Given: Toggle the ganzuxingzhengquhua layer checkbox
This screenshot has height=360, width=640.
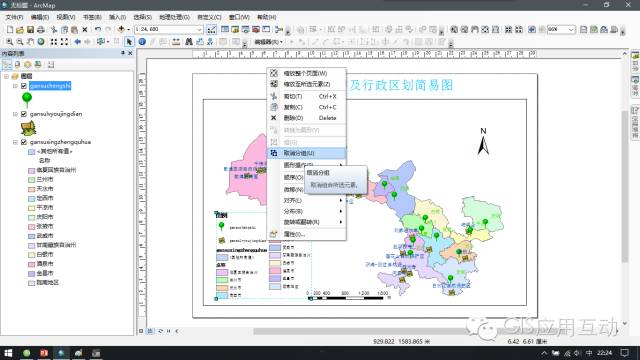Looking at the screenshot, I should (x=24, y=142).
